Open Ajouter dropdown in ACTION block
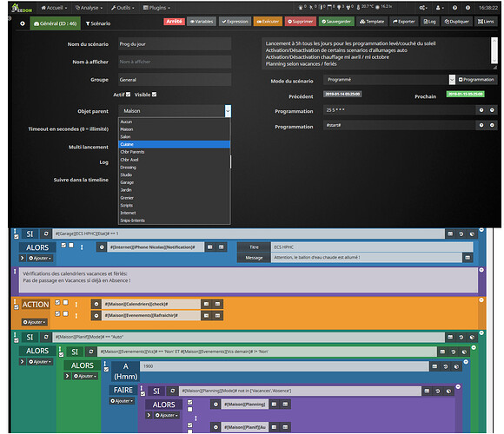 pyautogui.click(x=35, y=322)
